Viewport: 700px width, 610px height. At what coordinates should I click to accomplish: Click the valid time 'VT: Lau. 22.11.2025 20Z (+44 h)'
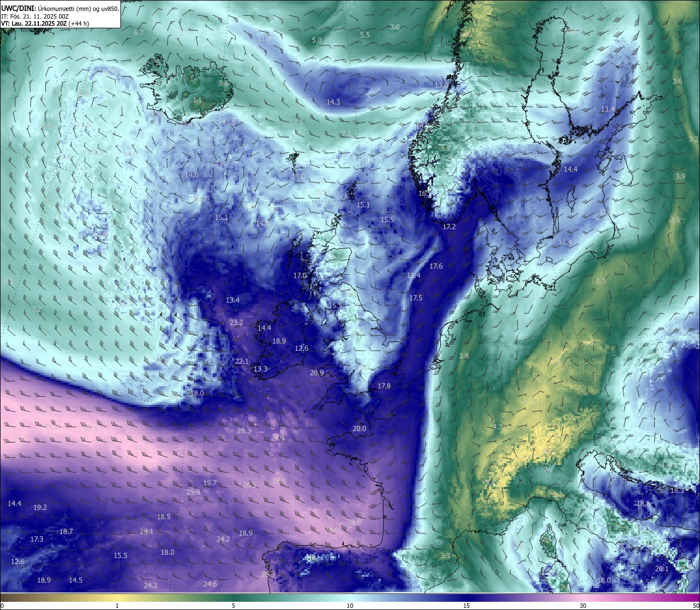point(45,23)
